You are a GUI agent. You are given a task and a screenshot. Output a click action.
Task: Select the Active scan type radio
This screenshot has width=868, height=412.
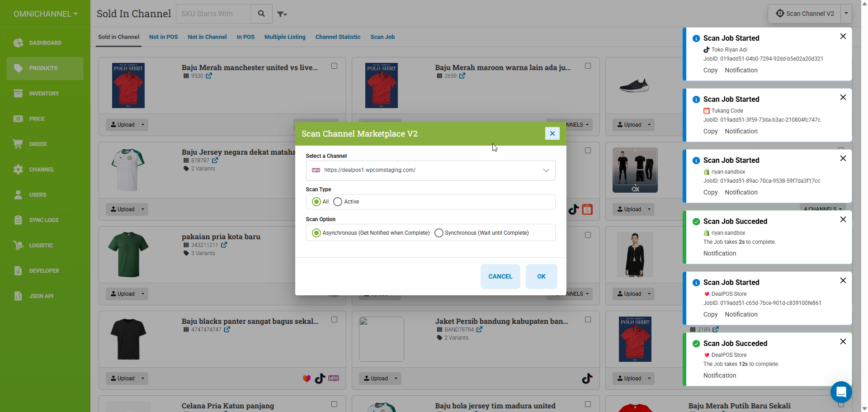338,202
